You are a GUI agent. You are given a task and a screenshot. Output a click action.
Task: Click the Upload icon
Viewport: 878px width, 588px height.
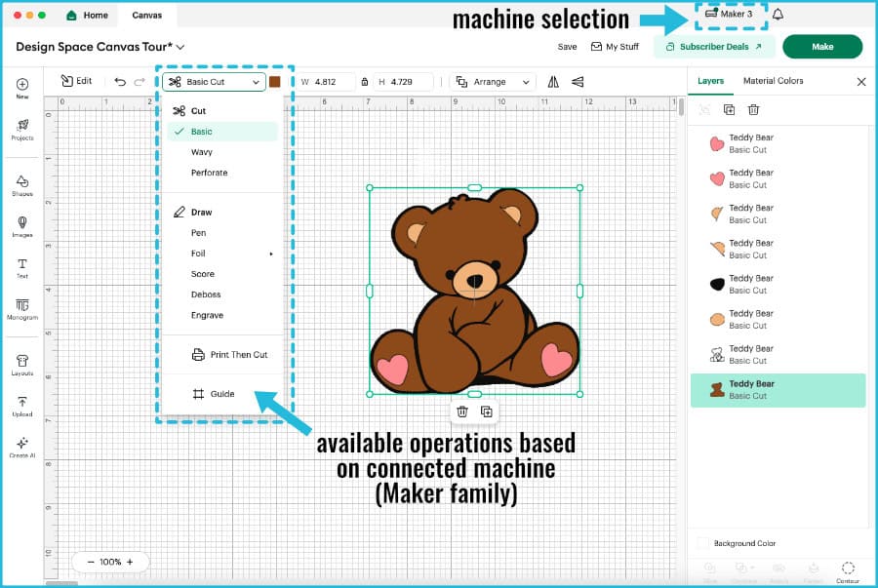point(22,402)
